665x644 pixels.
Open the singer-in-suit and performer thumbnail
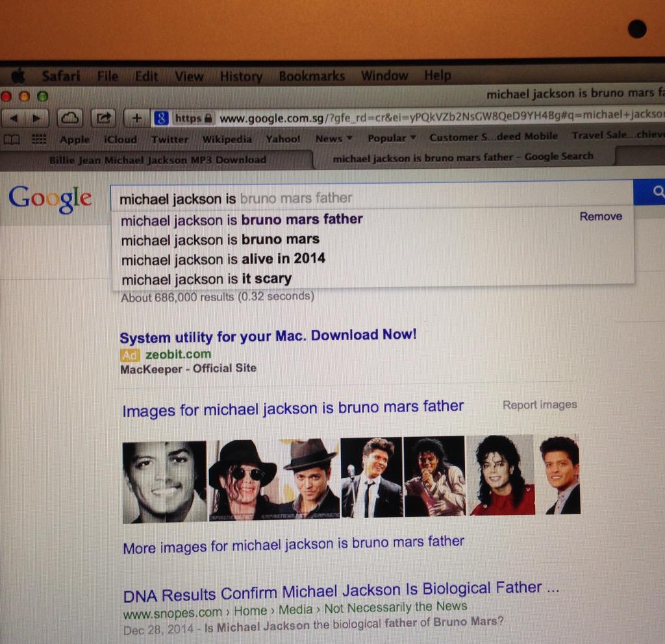tap(403, 477)
